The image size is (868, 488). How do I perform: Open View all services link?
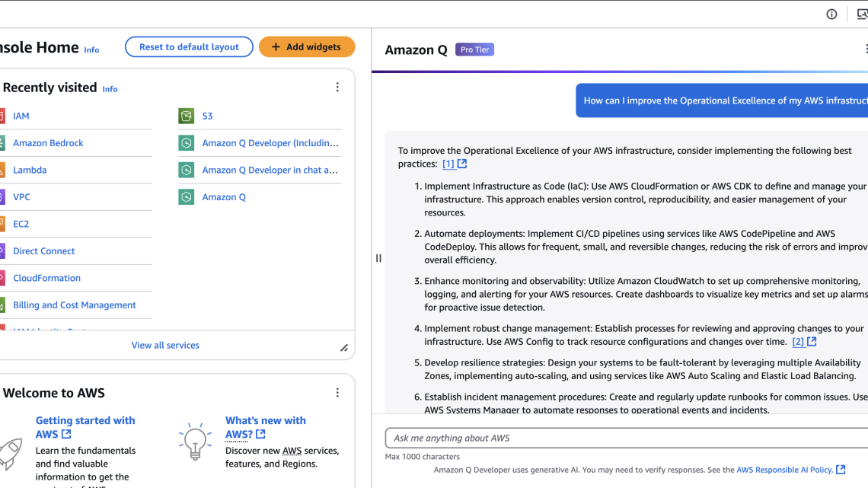point(165,345)
